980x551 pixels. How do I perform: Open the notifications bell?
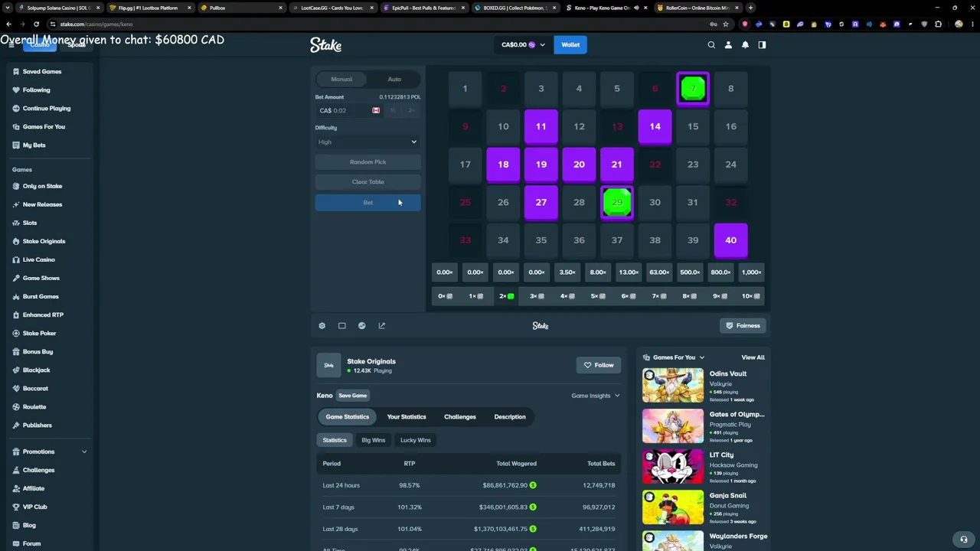(x=745, y=45)
